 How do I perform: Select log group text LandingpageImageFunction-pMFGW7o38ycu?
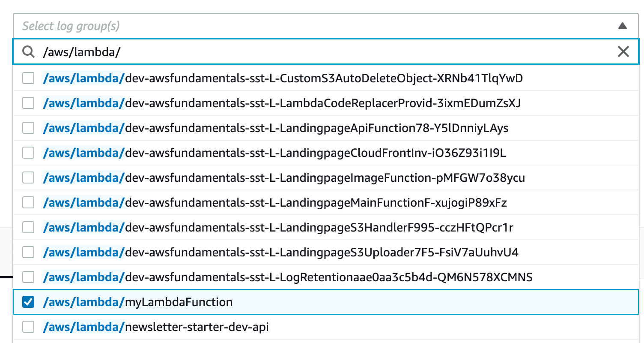click(284, 178)
